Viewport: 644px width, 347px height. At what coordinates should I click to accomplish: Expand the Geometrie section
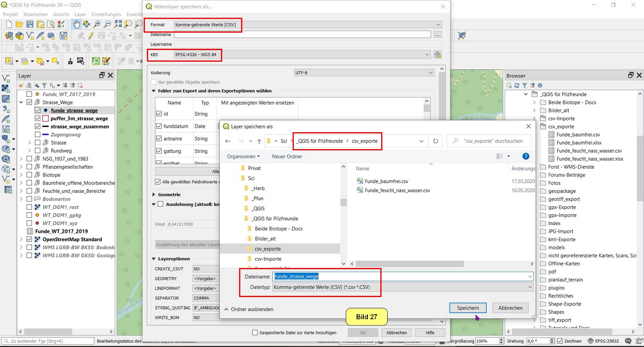tap(154, 195)
